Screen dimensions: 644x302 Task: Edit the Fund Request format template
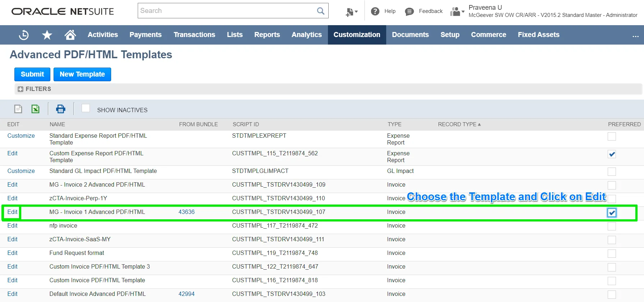(x=12, y=253)
